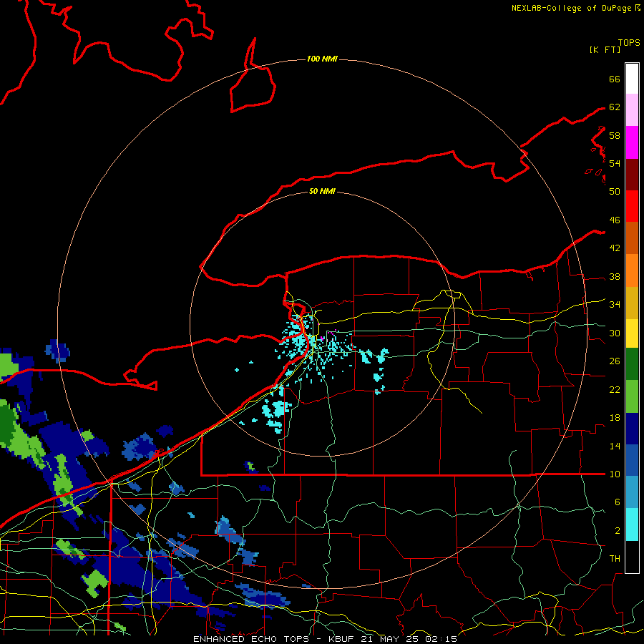This screenshot has width=644, height=644.
Task: Click the '2' legend value
Action: (x=617, y=531)
